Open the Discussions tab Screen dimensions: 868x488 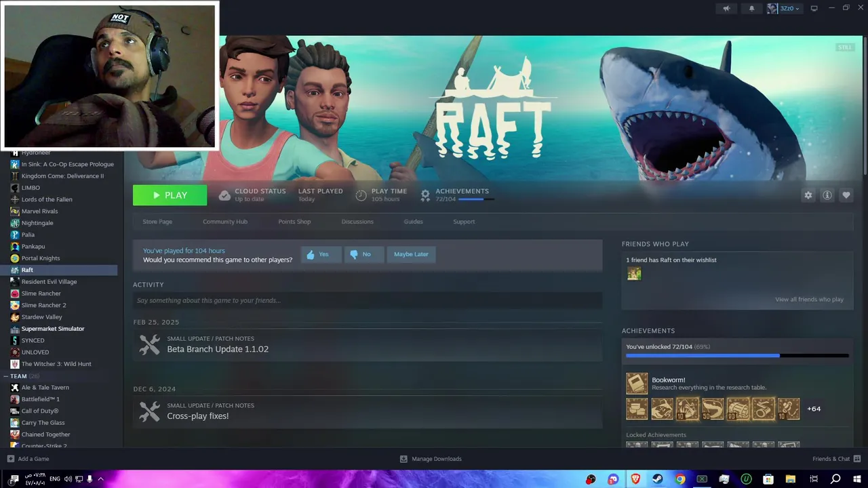pyautogui.click(x=357, y=222)
